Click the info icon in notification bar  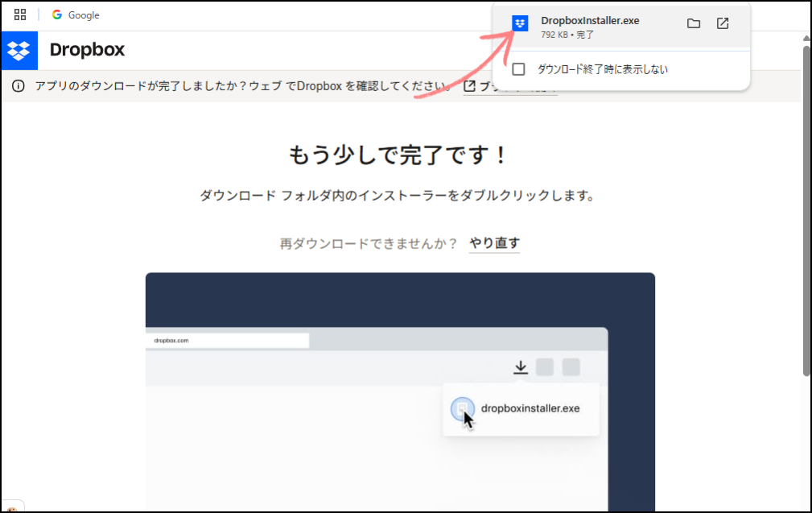(19, 86)
